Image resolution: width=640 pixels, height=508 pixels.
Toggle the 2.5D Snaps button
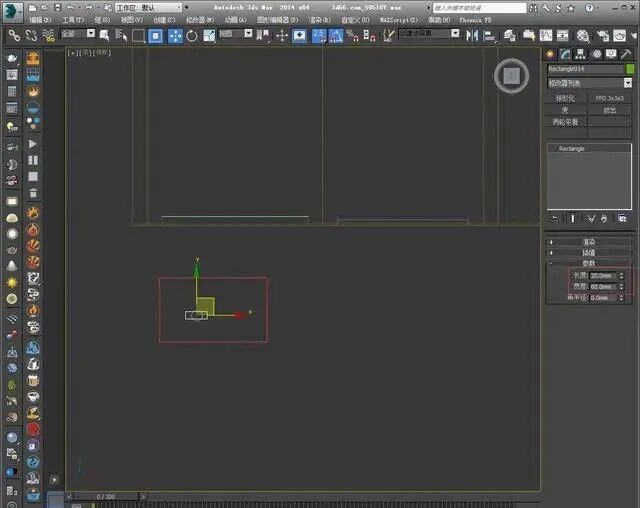[x=319, y=36]
